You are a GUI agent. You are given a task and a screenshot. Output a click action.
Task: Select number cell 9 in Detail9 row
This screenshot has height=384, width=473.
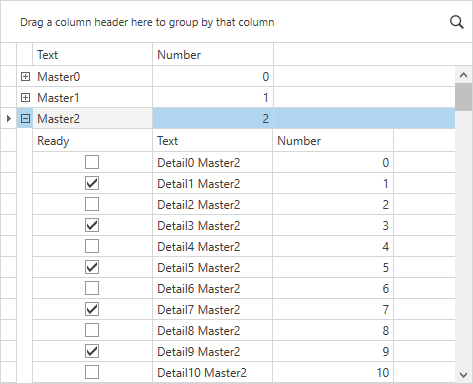pos(333,351)
